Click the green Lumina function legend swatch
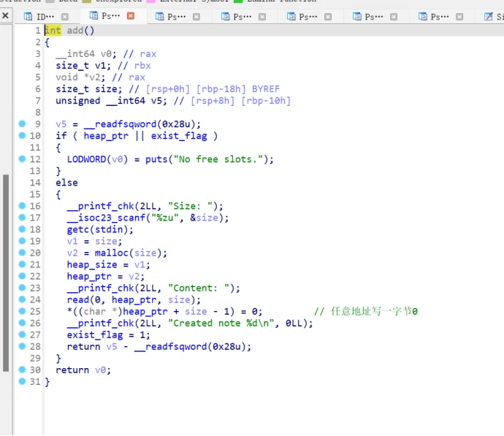The image size is (504, 436). tap(238, 1)
